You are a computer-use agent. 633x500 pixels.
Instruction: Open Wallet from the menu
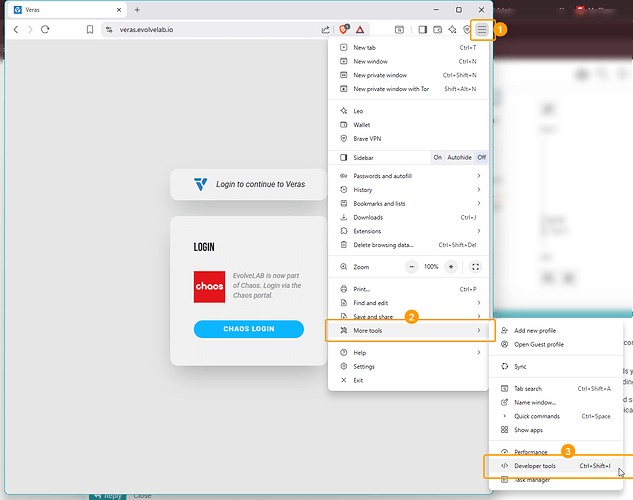(409, 125)
